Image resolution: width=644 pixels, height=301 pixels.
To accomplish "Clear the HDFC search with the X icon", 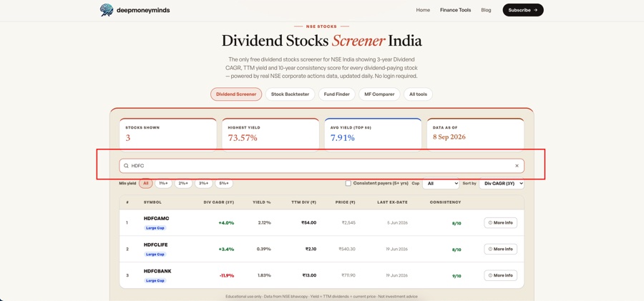I will tap(517, 166).
